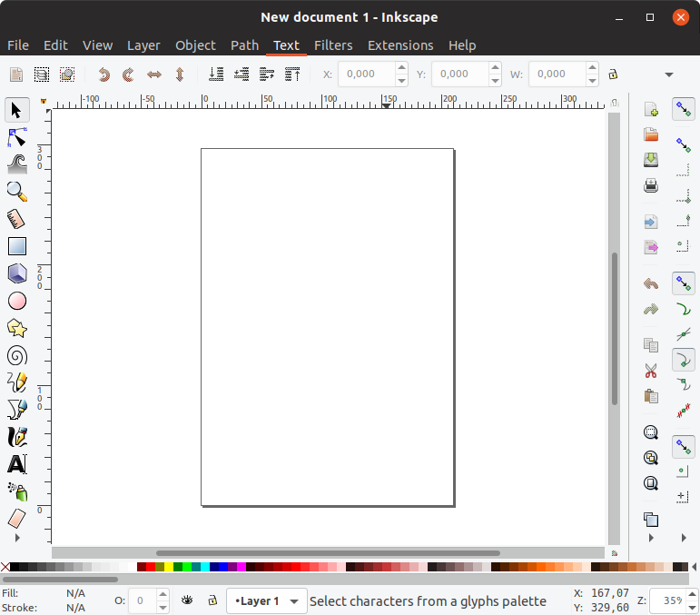Create new document from commands bar
The height and width of the screenshot is (615, 700).
[651, 109]
